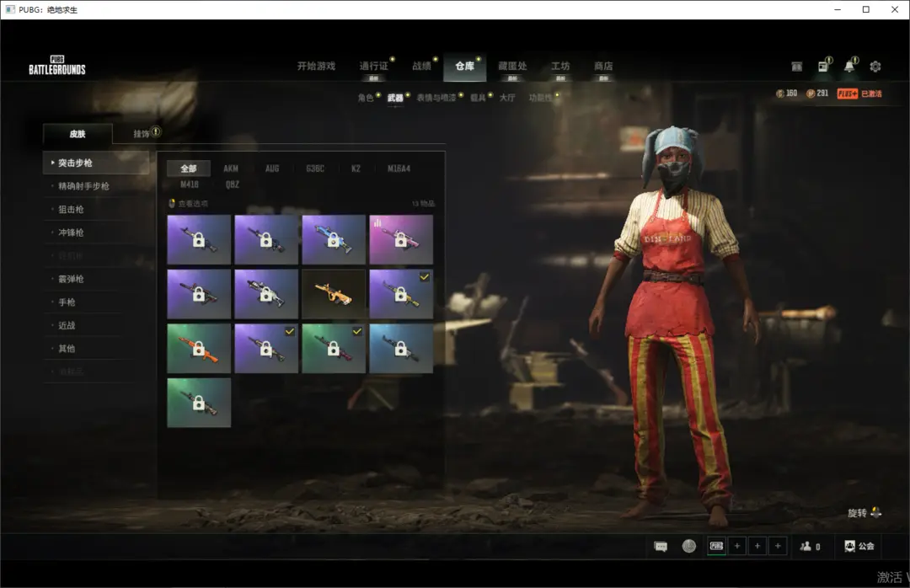
Task: Select the pink rifle skin with bars icon
Action: click(x=401, y=240)
